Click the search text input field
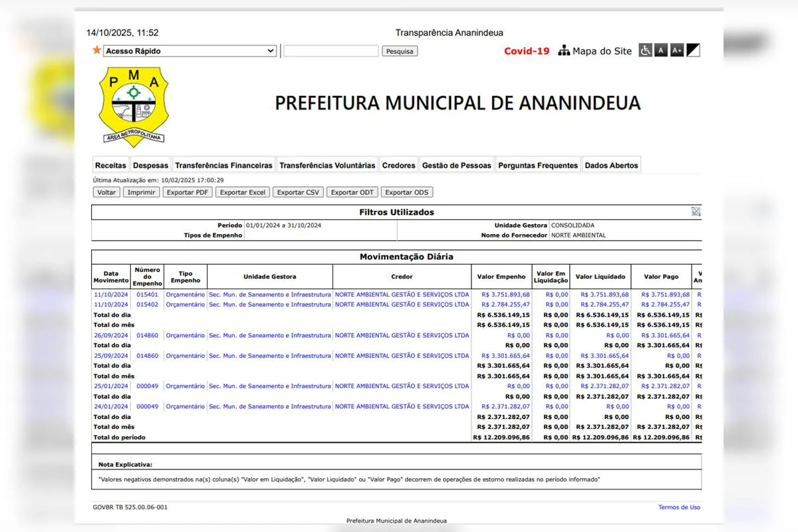This screenshot has width=798, height=532. tap(331, 51)
